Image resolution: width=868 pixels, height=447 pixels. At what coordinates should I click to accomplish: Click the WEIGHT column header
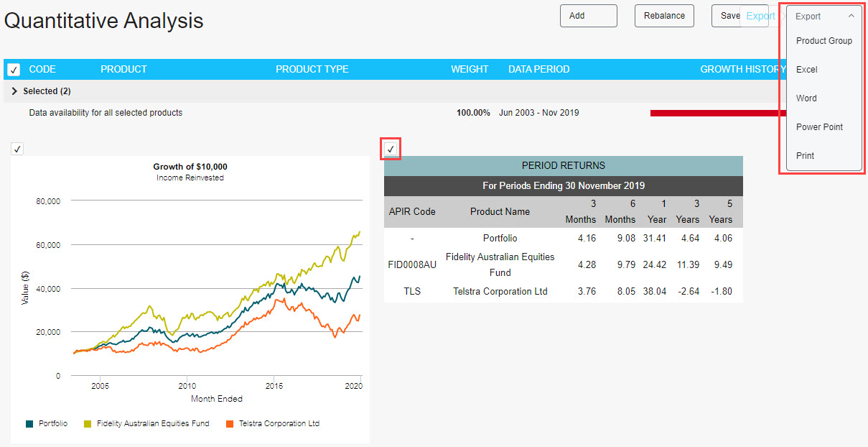tap(470, 70)
